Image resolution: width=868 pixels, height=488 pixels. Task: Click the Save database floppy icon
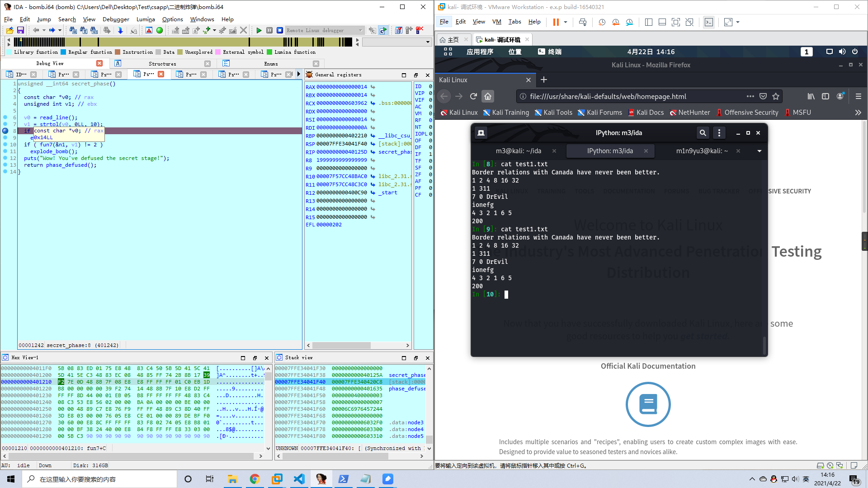pyautogui.click(x=20, y=30)
